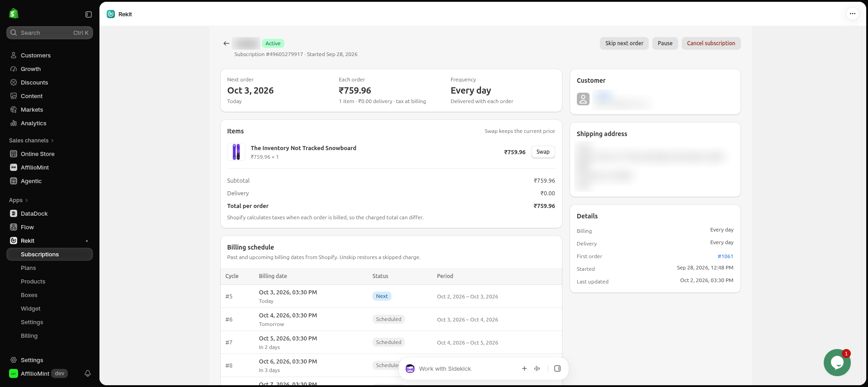Viewport: 868px width, 387px height.
Task: Pause the subscription
Action: click(x=665, y=43)
